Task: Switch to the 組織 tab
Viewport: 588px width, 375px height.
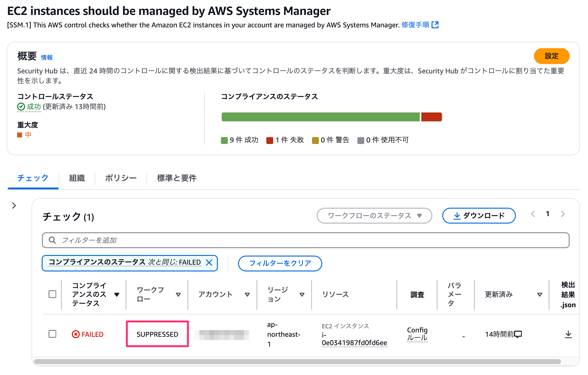Action: [77, 178]
